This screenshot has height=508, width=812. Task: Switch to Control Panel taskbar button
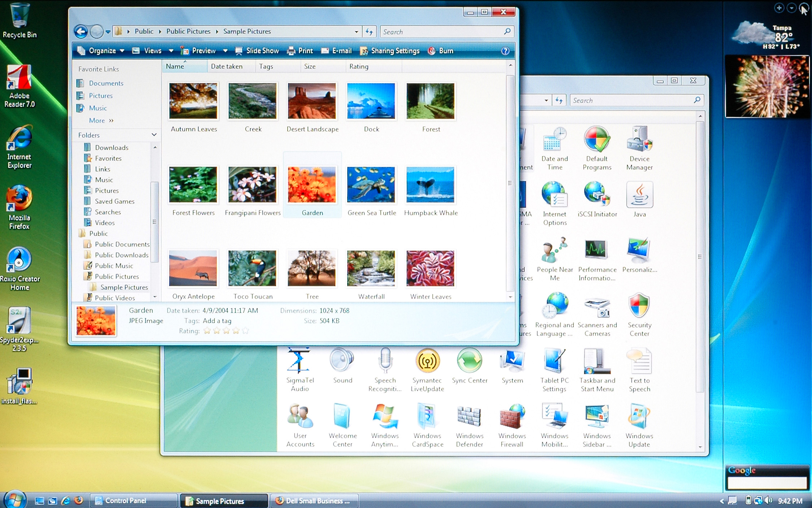tap(134, 501)
